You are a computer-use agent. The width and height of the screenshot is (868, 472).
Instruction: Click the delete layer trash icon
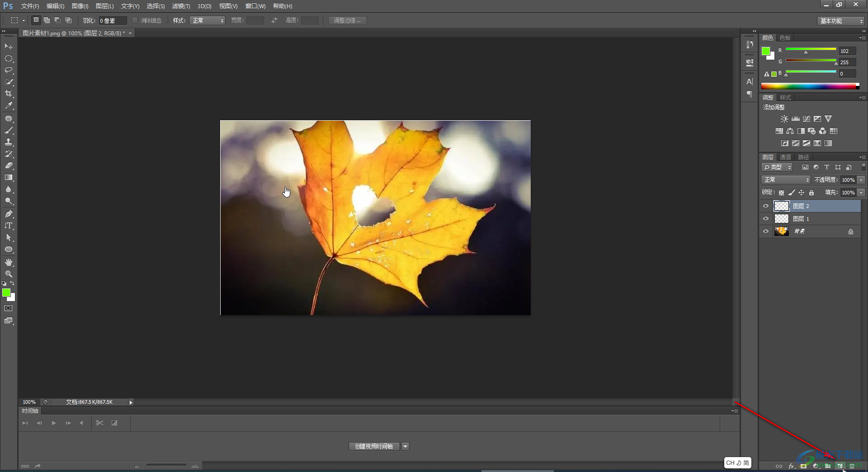coord(852,466)
